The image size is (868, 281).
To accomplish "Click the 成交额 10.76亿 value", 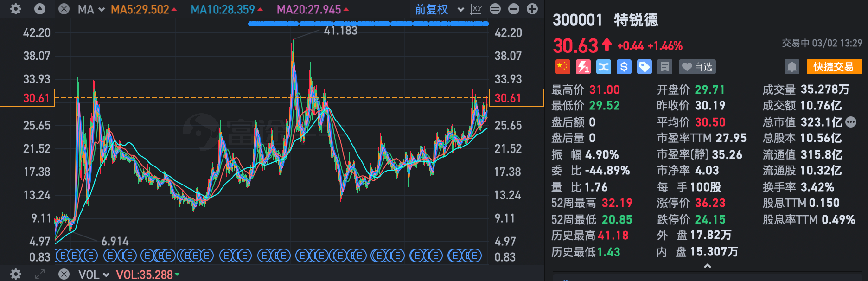I will (821, 106).
